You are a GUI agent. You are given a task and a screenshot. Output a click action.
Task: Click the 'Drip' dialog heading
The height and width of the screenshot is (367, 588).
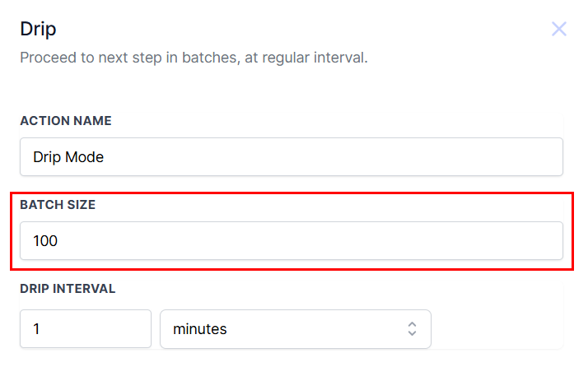(x=38, y=30)
